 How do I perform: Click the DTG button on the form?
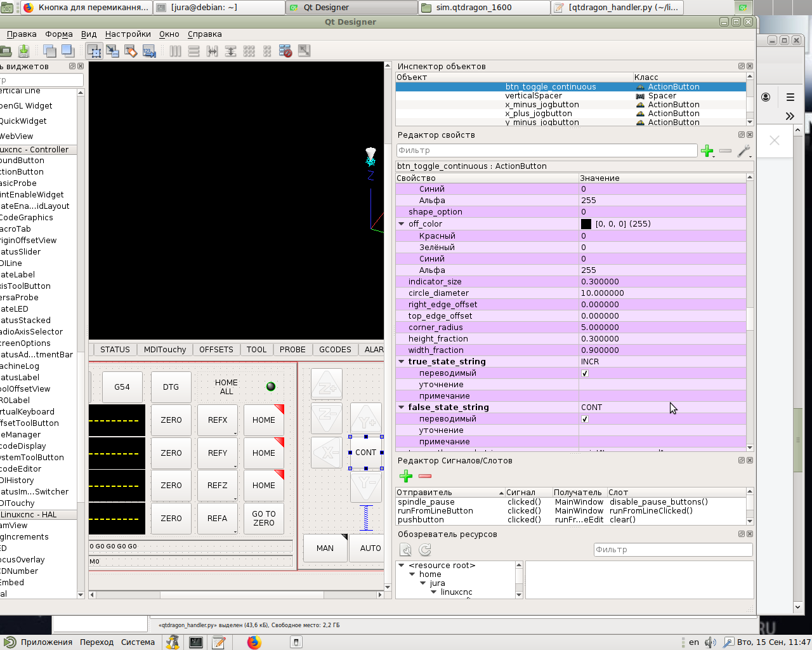tap(171, 387)
